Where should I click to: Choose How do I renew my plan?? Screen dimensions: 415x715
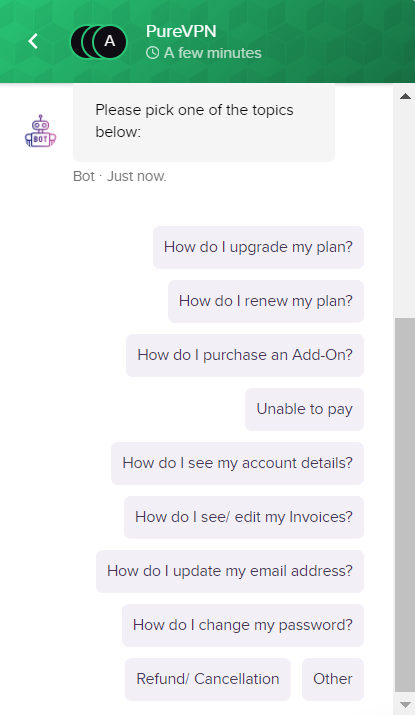266,301
